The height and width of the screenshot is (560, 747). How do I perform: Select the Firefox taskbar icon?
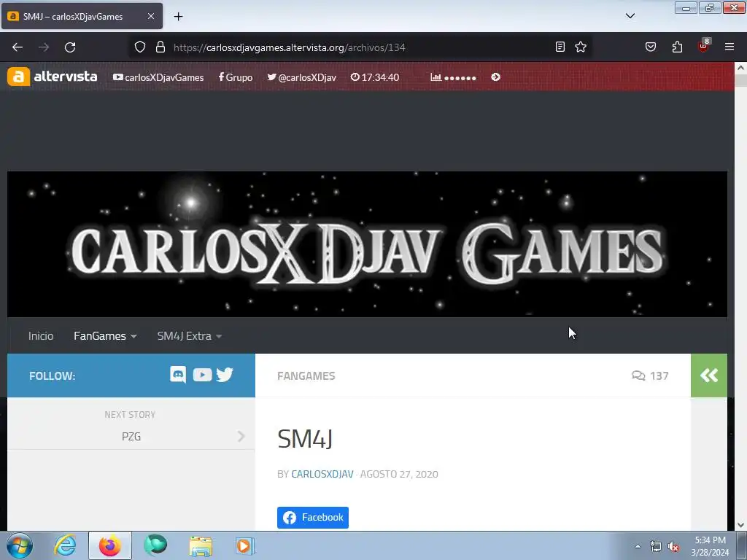point(109,545)
